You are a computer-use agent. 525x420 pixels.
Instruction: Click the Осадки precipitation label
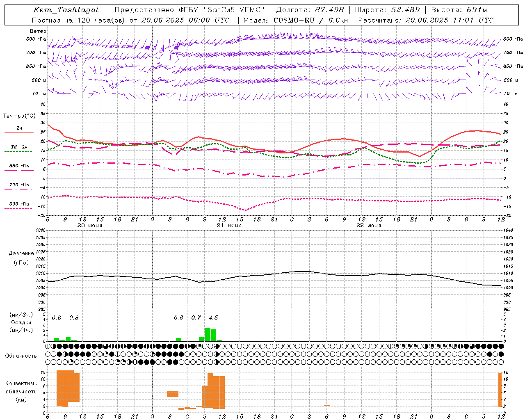pos(21,322)
